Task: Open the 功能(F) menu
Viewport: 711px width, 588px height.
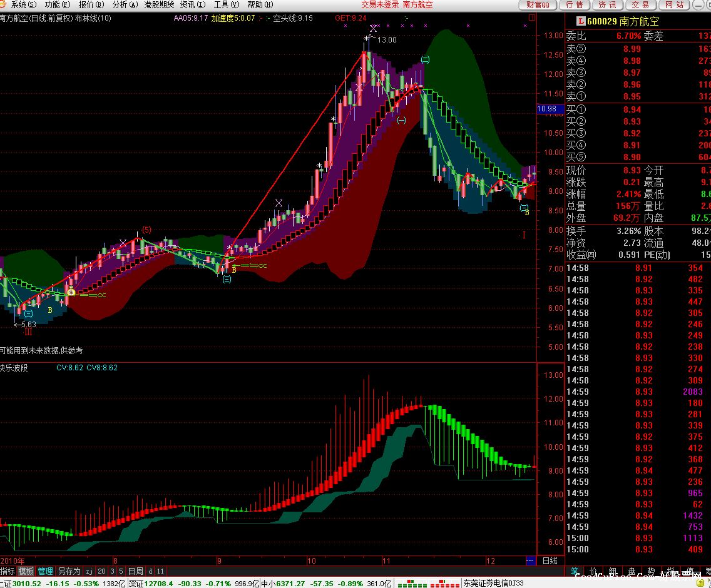Action: (x=58, y=4)
